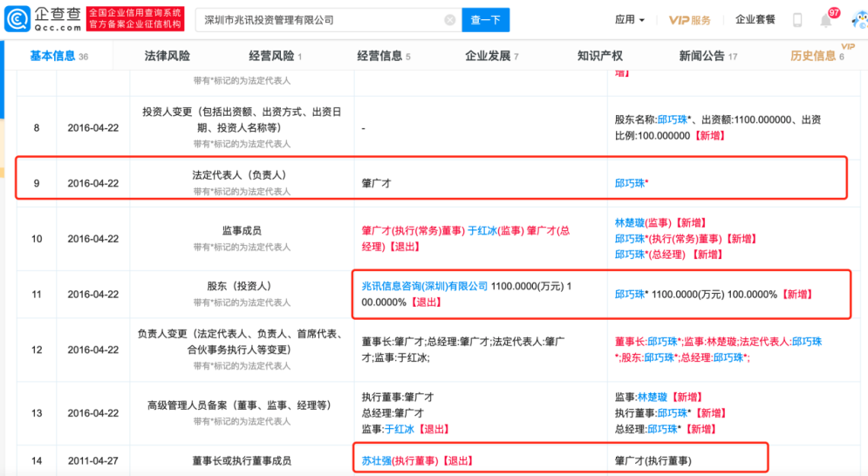Image resolution: width=868 pixels, height=476 pixels.
Task: Select date 2016-04-22 in row 8
Action: click(93, 128)
